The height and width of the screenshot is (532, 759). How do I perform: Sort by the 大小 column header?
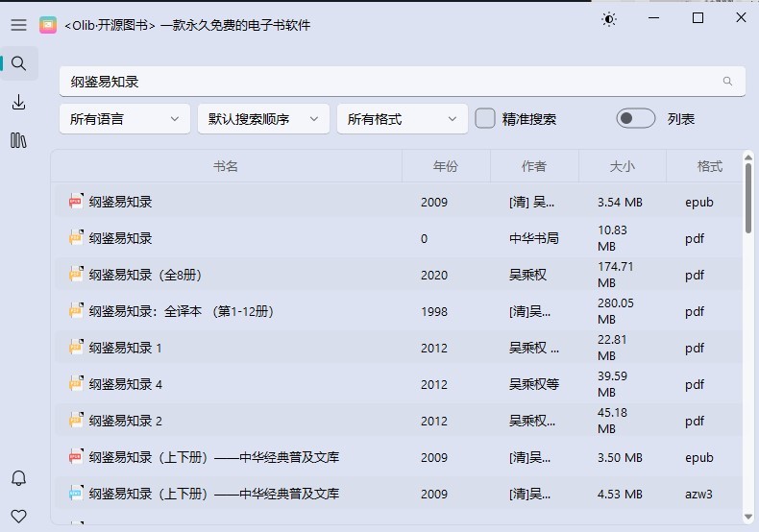click(x=623, y=166)
